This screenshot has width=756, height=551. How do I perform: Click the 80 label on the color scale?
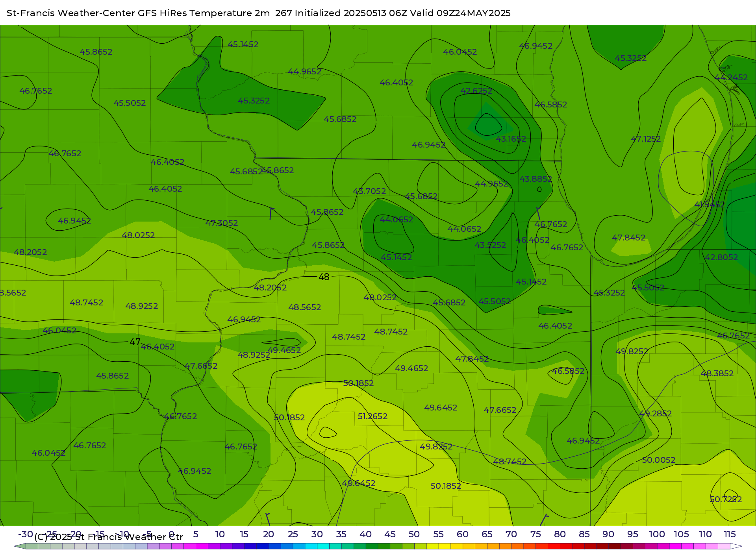click(x=560, y=534)
